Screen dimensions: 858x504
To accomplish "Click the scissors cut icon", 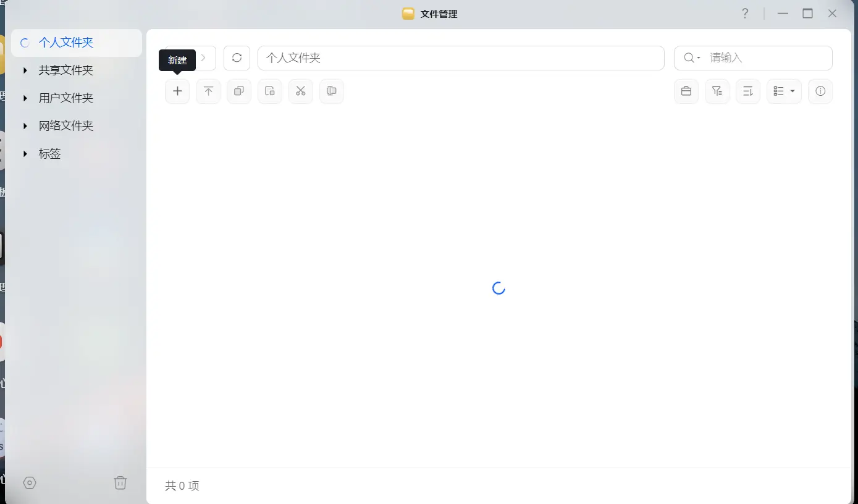I will pyautogui.click(x=301, y=91).
